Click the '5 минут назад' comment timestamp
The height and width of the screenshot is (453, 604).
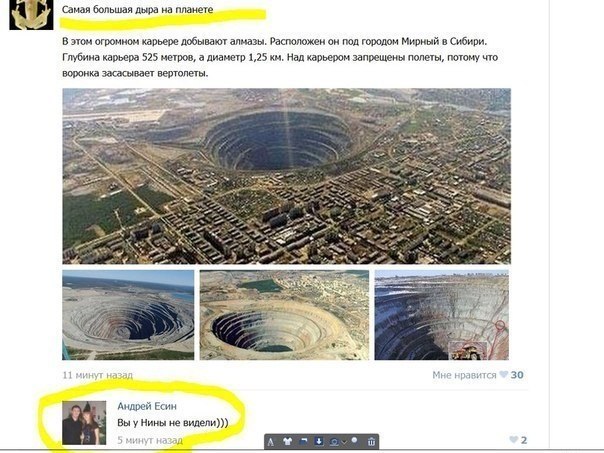coord(150,440)
